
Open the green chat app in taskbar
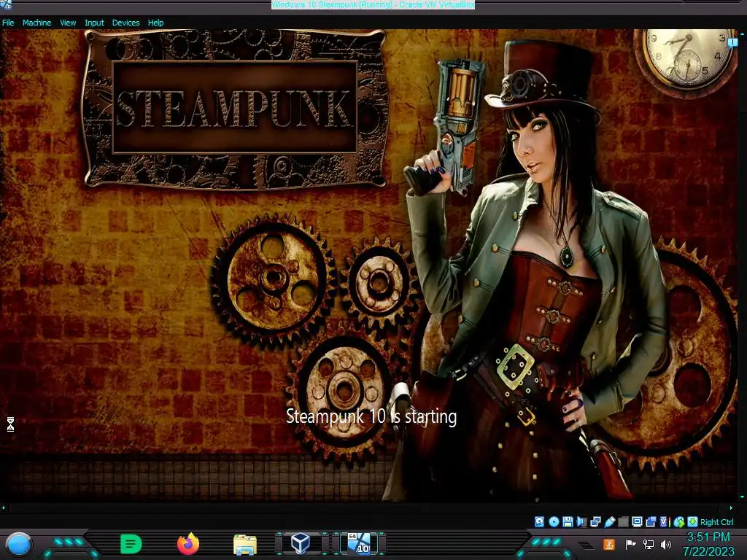[131, 544]
